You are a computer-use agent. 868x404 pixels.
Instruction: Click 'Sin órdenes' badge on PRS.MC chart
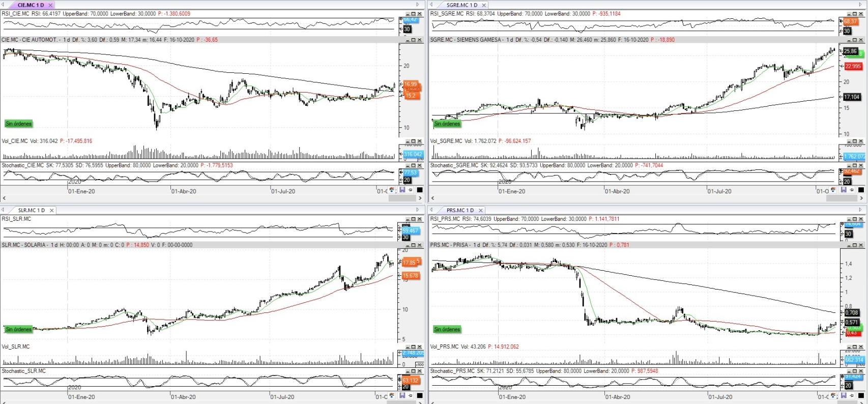click(447, 329)
